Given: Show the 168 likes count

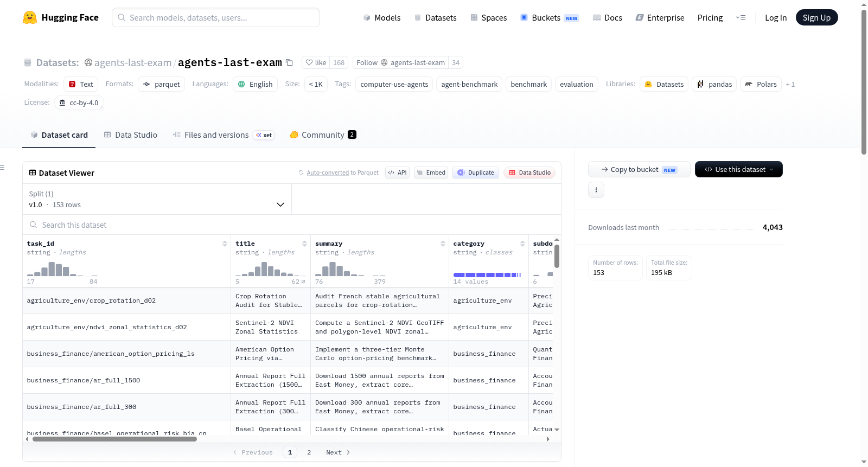Looking at the screenshot, I should 339,62.
